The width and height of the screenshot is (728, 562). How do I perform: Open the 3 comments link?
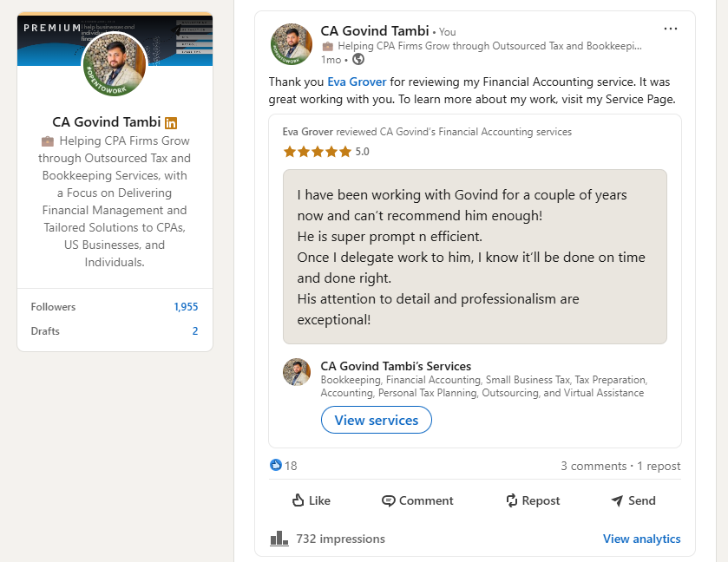[594, 466]
